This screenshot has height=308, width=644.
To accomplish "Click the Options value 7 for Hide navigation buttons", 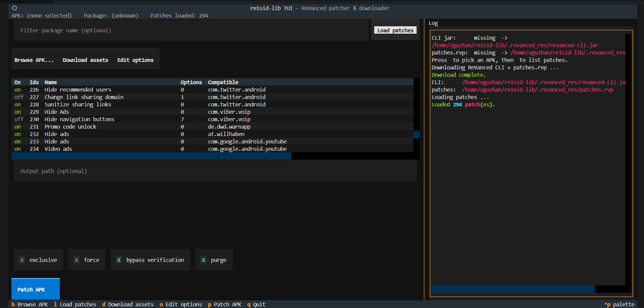I will 182,119.
